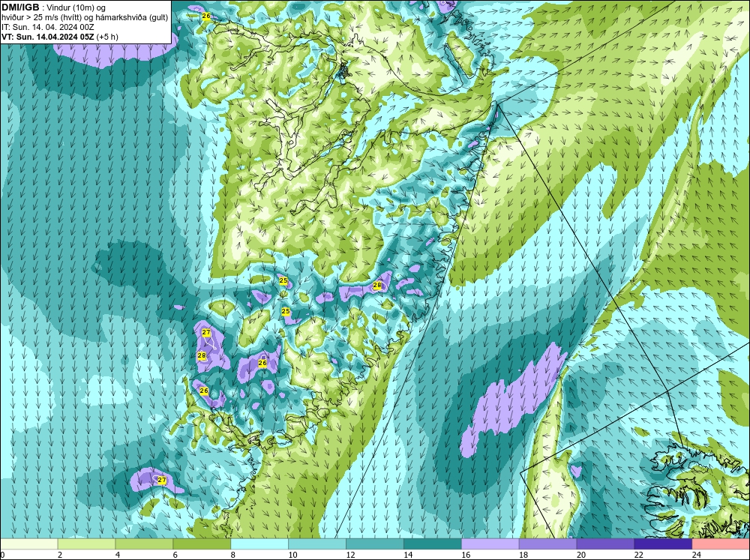Click the yellow gust label 26 beside the title box
This screenshot has width=750, height=560.
[x=206, y=16]
